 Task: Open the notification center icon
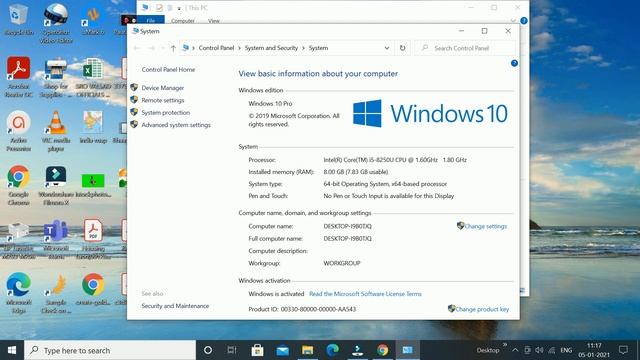623,350
